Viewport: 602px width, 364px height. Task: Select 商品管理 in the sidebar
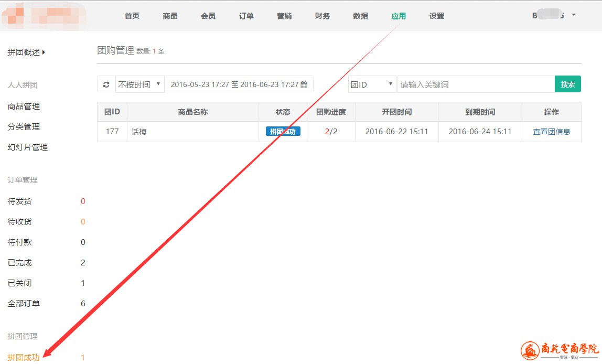point(24,106)
